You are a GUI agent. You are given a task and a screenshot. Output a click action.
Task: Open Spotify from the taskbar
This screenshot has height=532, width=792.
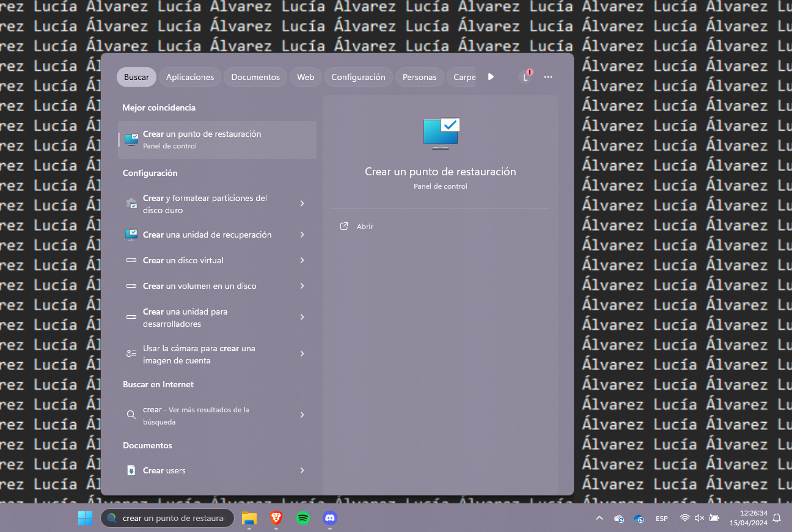302,518
